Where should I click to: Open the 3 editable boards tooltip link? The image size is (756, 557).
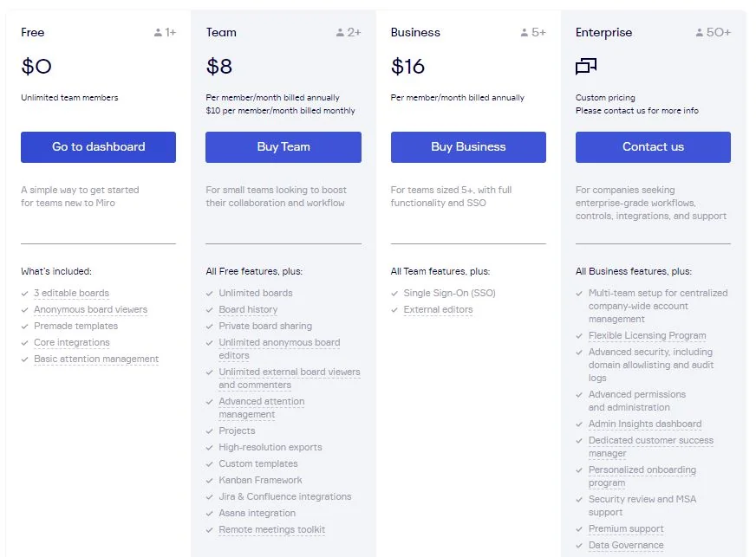click(71, 293)
